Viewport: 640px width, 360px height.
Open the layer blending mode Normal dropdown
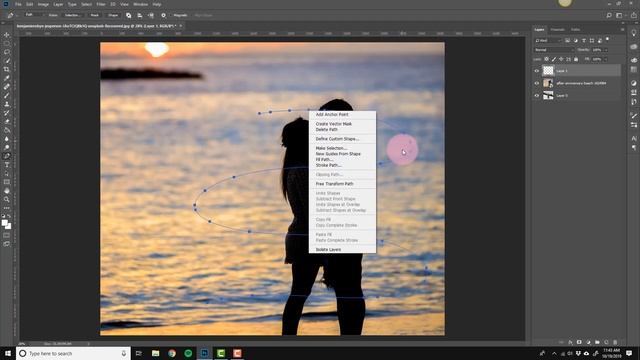point(553,50)
